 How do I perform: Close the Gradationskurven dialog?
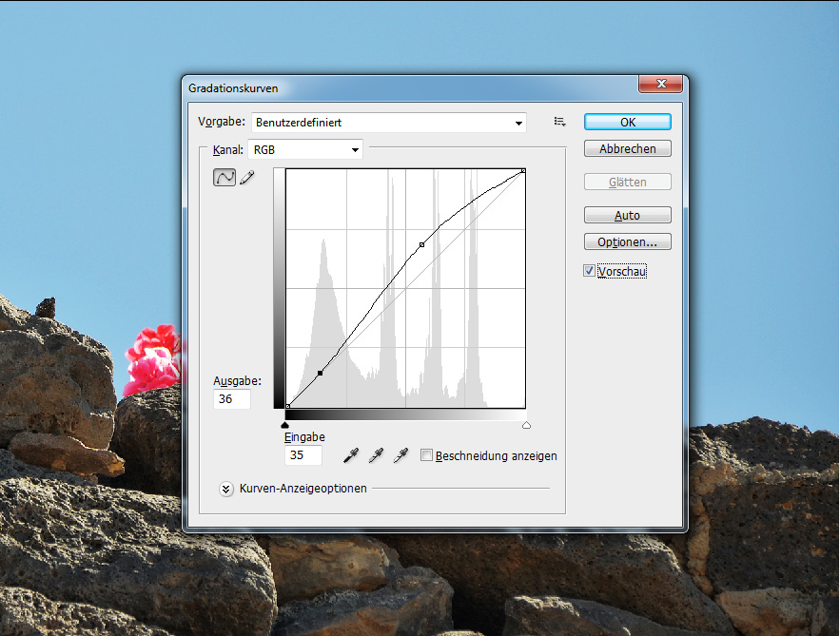[660, 84]
